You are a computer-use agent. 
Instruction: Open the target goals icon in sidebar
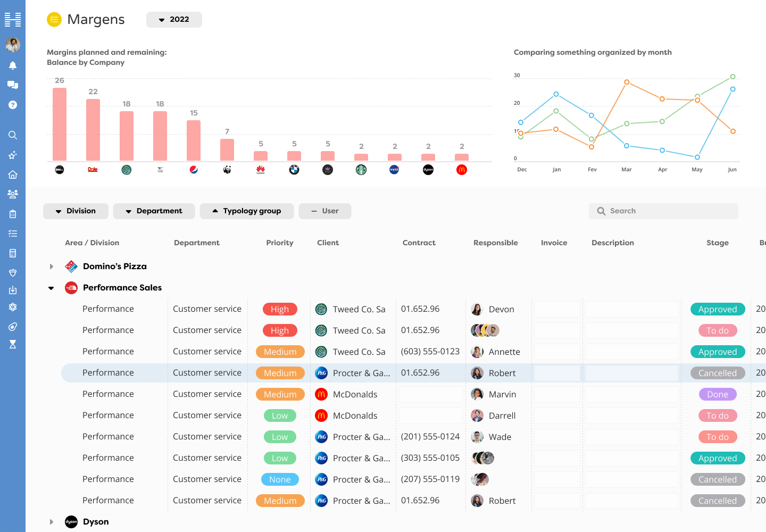[13, 327]
